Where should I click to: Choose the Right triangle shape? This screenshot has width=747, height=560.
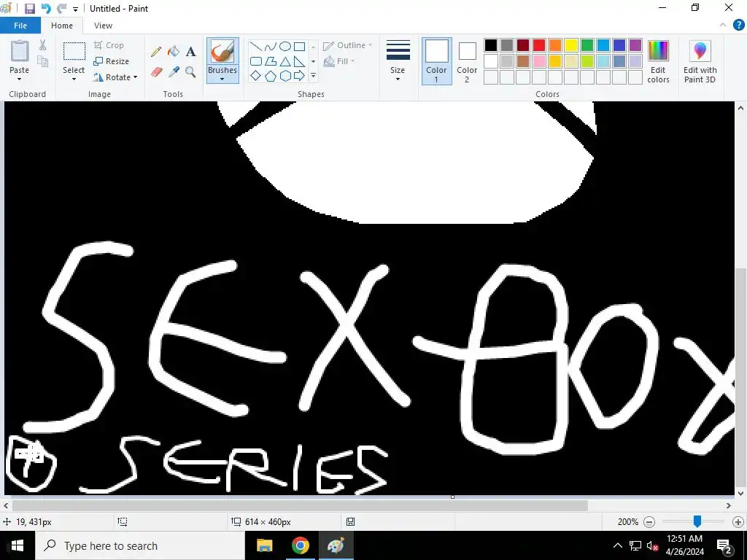[299, 61]
